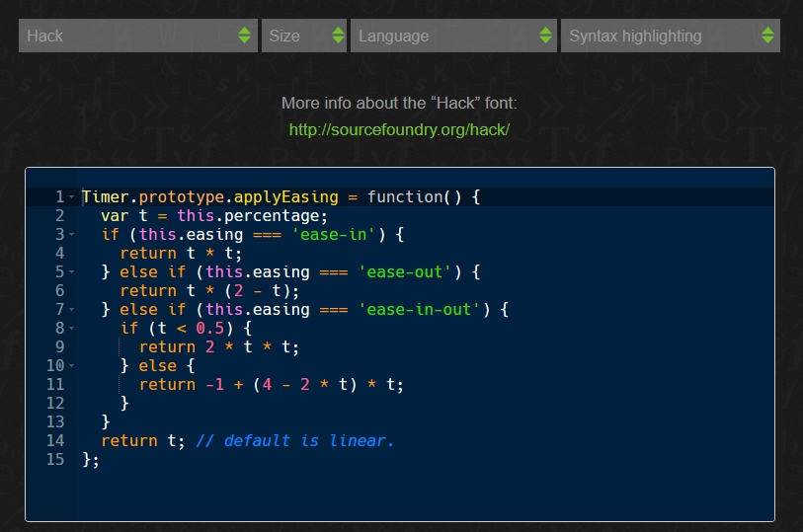Collapse the code fold at line 7
Viewport: 803px width, 532px height.
coord(72,310)
